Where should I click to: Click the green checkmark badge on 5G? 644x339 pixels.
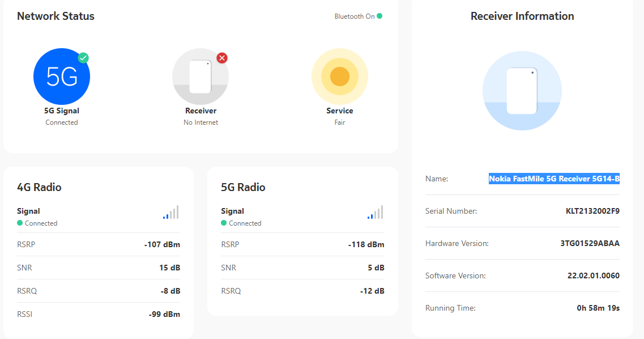tap(83, 58)
